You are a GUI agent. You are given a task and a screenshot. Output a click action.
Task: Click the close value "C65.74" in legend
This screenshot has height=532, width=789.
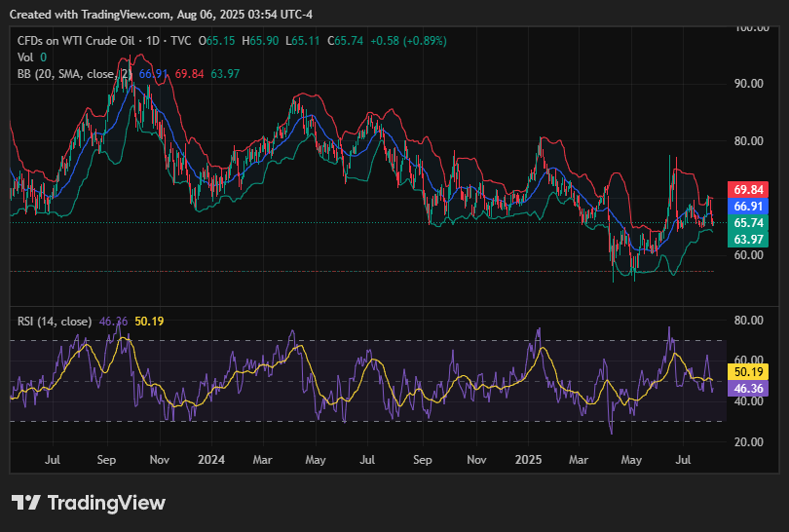[x=345, y=41]
